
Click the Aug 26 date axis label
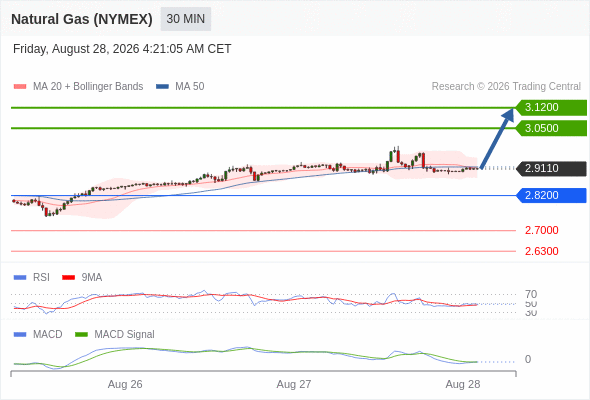pyautogui.click(x=125, y=384)
